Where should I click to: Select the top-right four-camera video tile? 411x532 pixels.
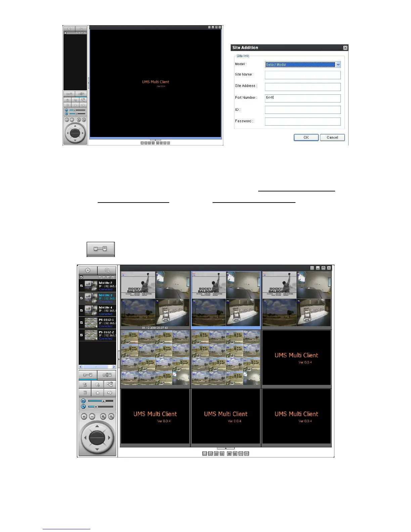pyautogui.click(x=296, y=300)
